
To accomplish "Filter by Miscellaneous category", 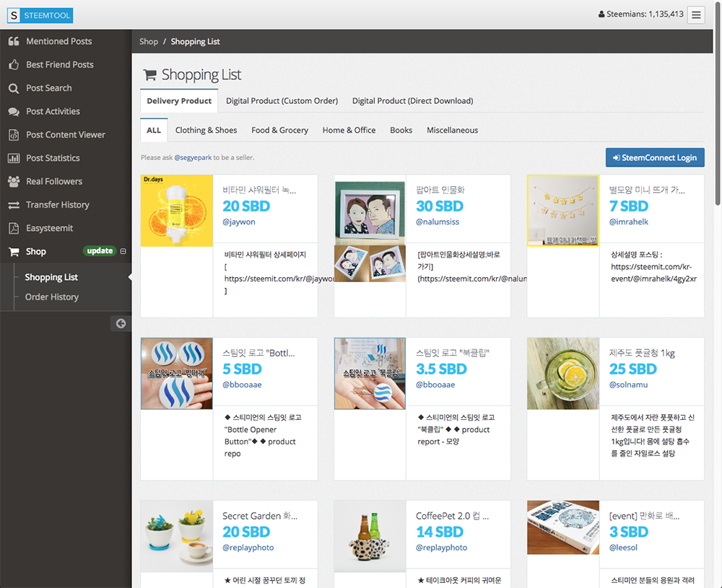I will (x=452, y=130).
